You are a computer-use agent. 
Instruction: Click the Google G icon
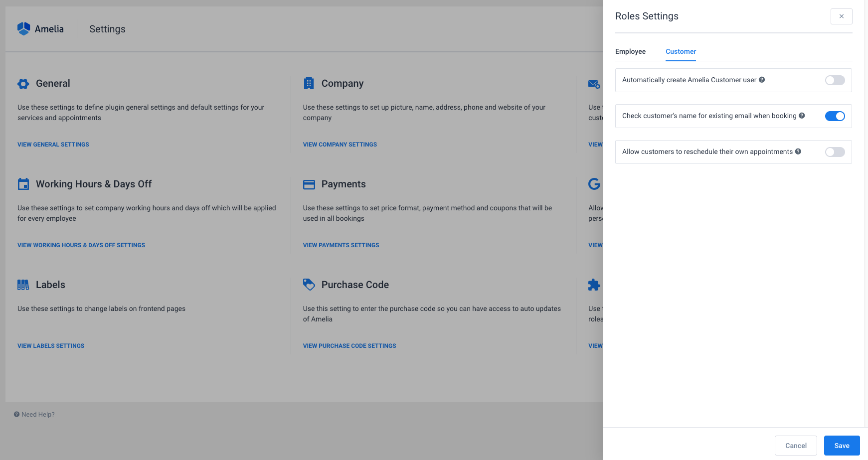pos(594,184)
